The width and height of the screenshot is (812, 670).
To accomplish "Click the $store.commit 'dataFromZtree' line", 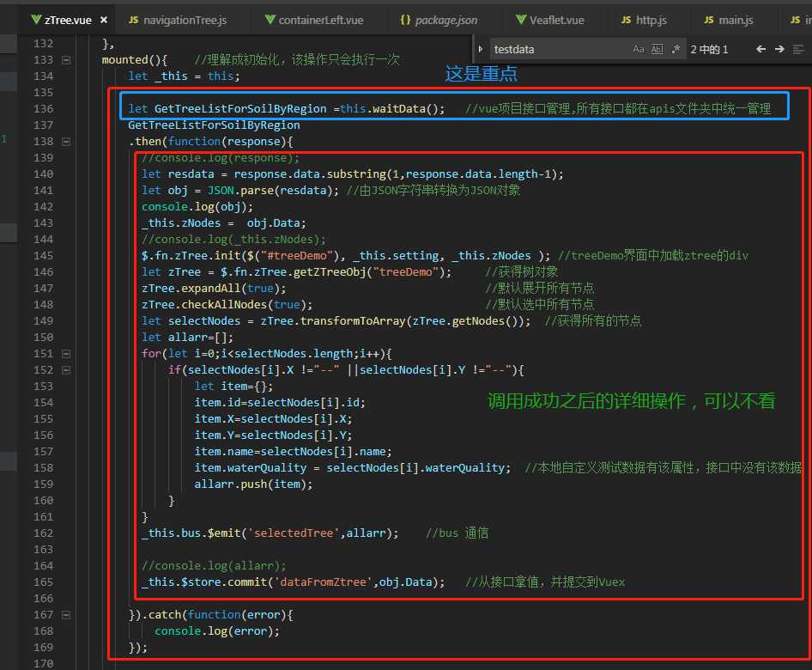I will 293,582.
